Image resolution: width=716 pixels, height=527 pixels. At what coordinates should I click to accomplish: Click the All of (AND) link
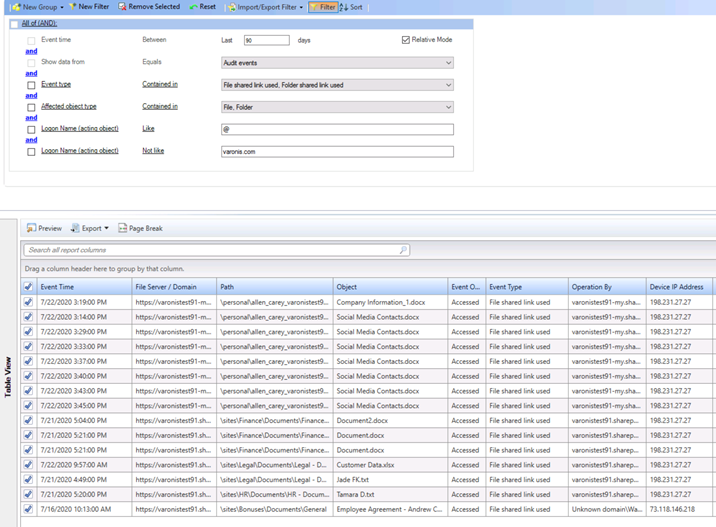tap(39, 24)
